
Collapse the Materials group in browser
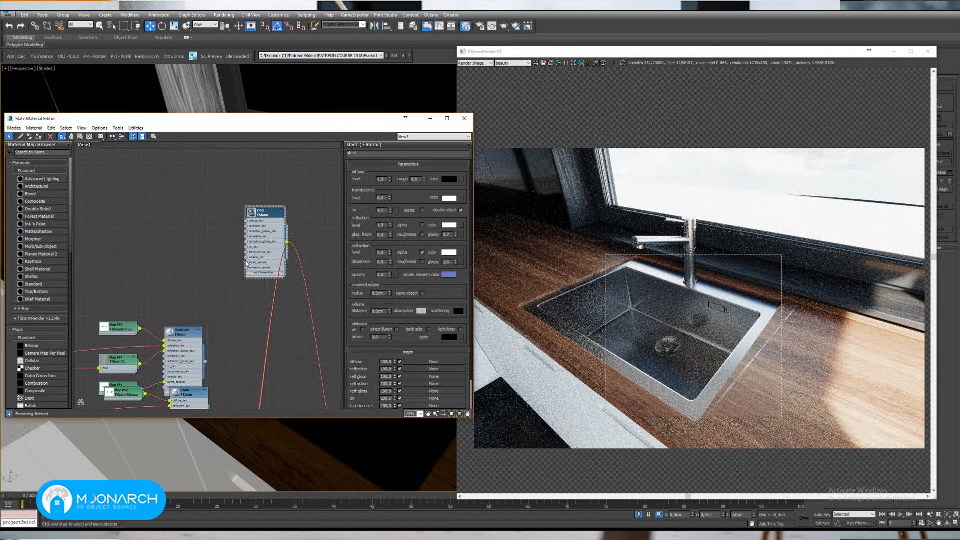(x=10, y=163)
